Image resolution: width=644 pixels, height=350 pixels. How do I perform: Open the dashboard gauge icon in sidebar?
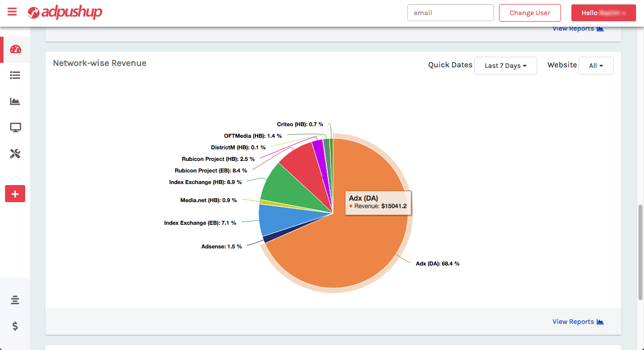coord(15,49)
